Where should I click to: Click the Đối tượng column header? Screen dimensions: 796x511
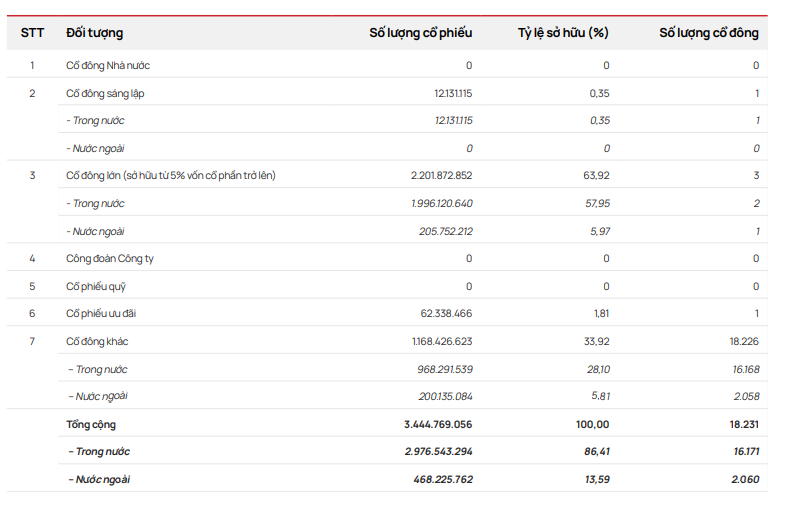coord(95,33)
